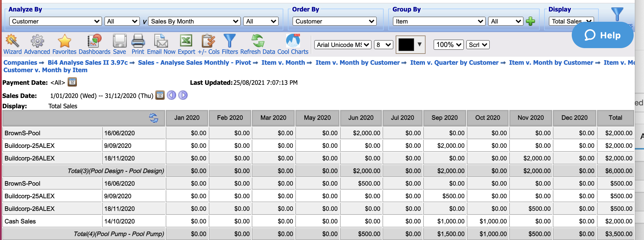
Task: Click Refresh Data icon
Action: [257, 44]
